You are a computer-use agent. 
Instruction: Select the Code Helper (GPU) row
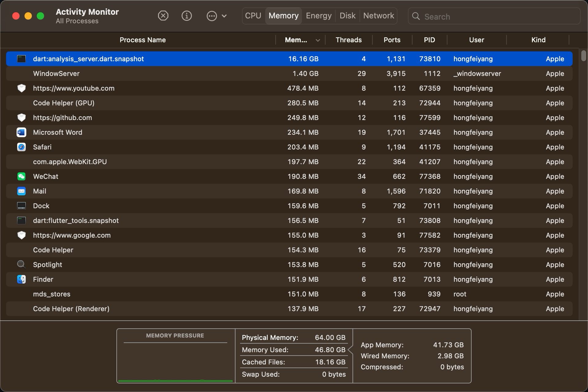point(289,103)
